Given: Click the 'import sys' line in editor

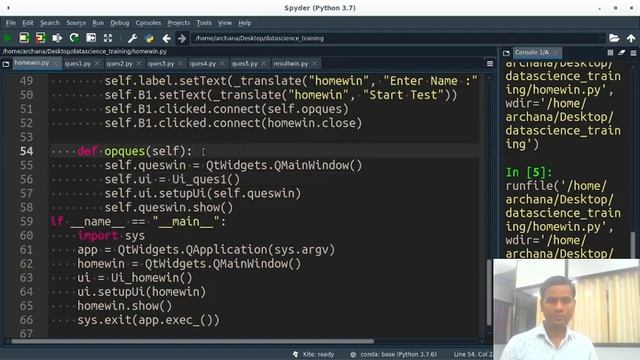Looking at the screenshot, I should [111, 236].
